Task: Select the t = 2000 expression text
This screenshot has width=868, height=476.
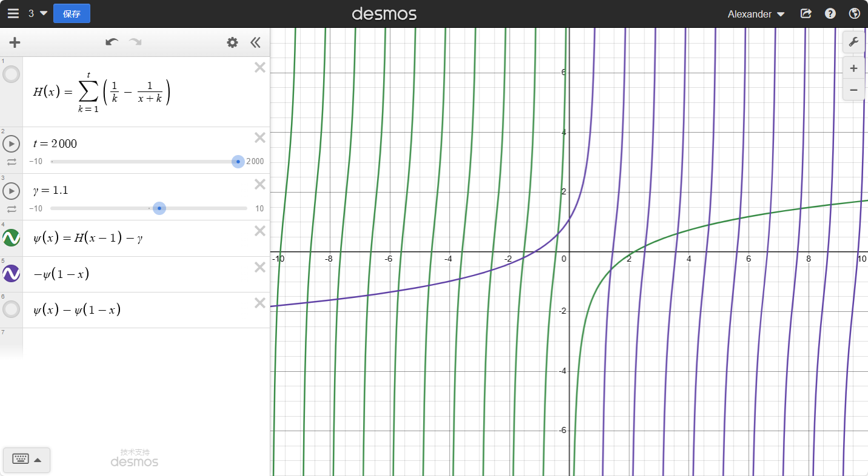Action: 55,144
